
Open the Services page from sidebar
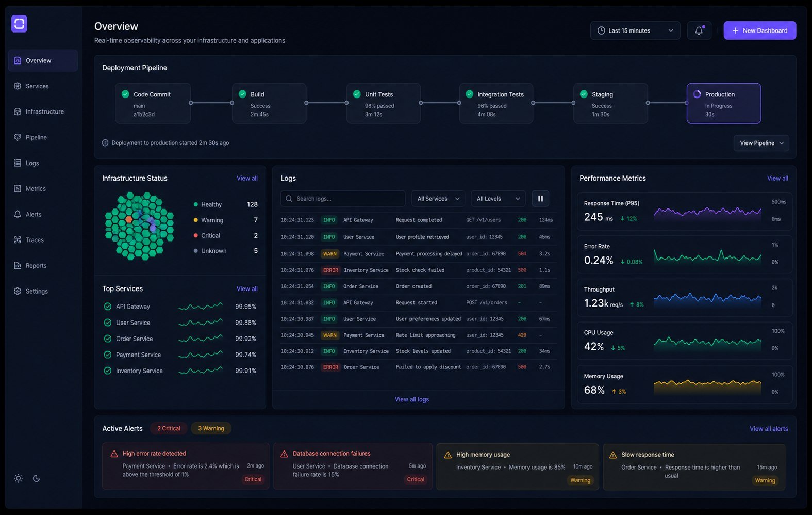coord(43,86)
